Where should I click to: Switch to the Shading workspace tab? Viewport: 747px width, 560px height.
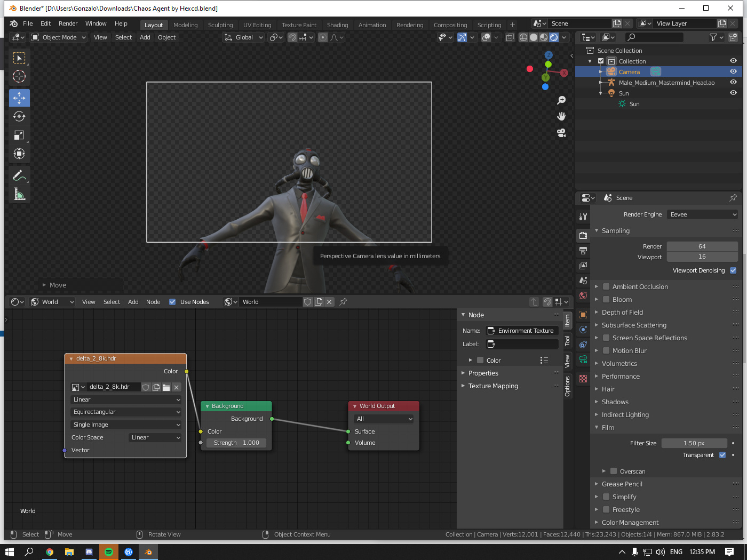click(337, 25)
